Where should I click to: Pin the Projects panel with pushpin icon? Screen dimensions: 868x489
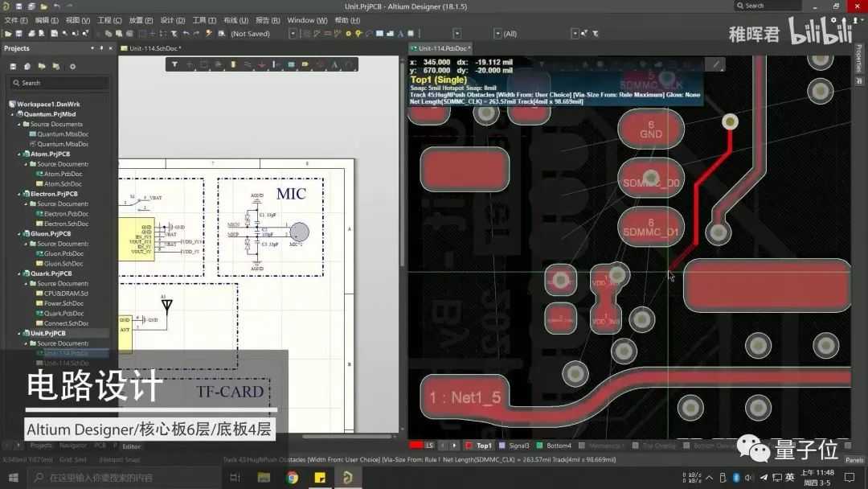[x=101, y=49]
